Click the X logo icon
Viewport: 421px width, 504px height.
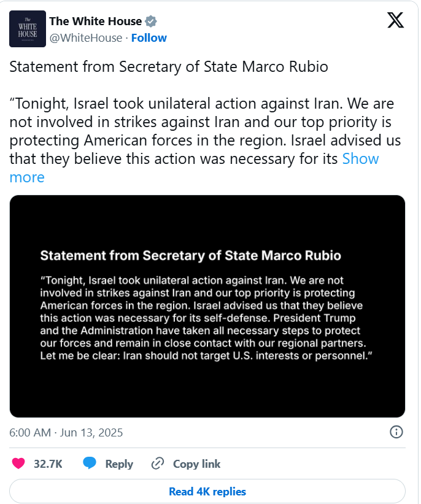pyautogui.click(x=395, y=20)
